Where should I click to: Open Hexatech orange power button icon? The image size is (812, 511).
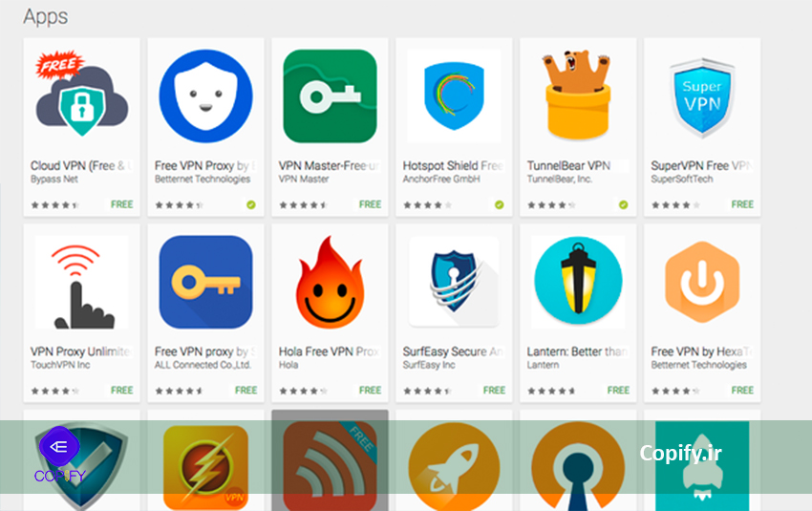pos(702,282)
